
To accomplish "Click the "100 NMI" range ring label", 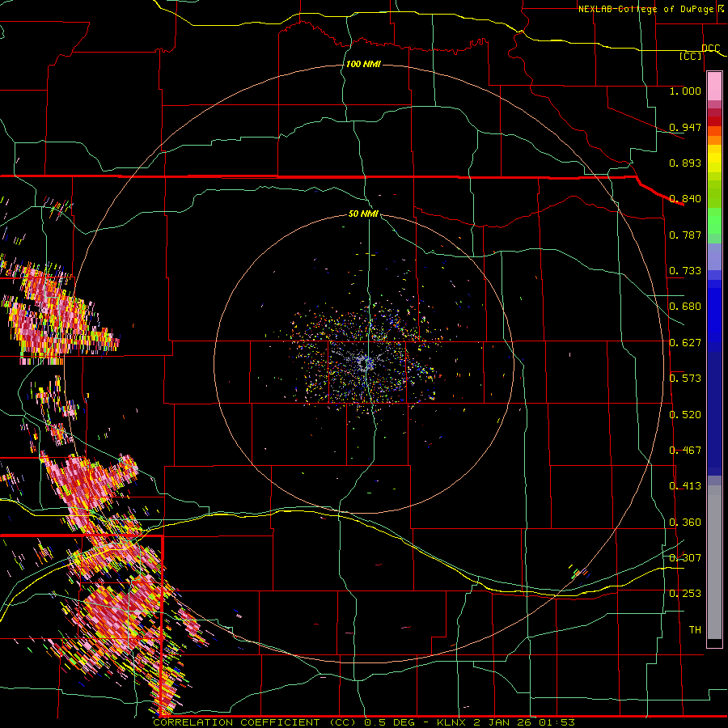I will click(363, 64).
